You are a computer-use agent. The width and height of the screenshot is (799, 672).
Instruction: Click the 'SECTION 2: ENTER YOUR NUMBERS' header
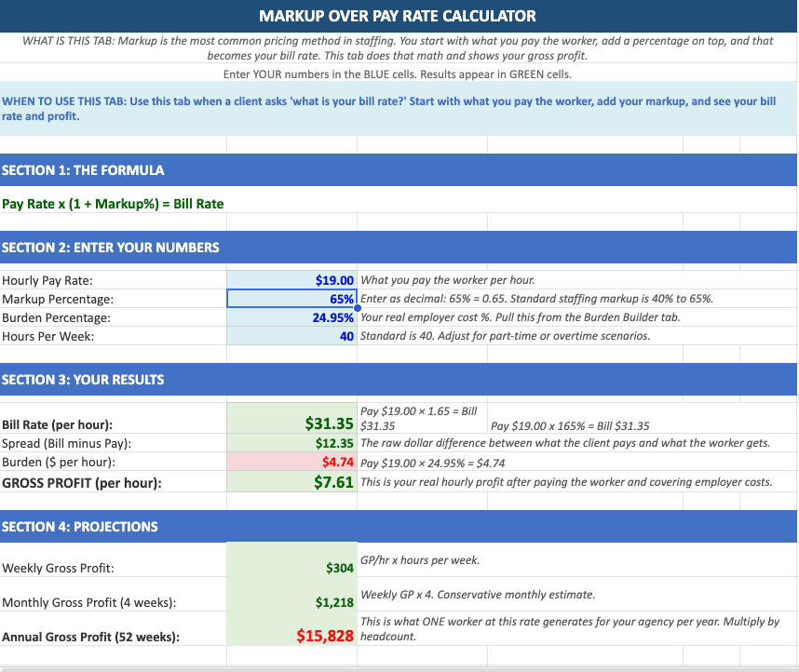click(111, 248)
